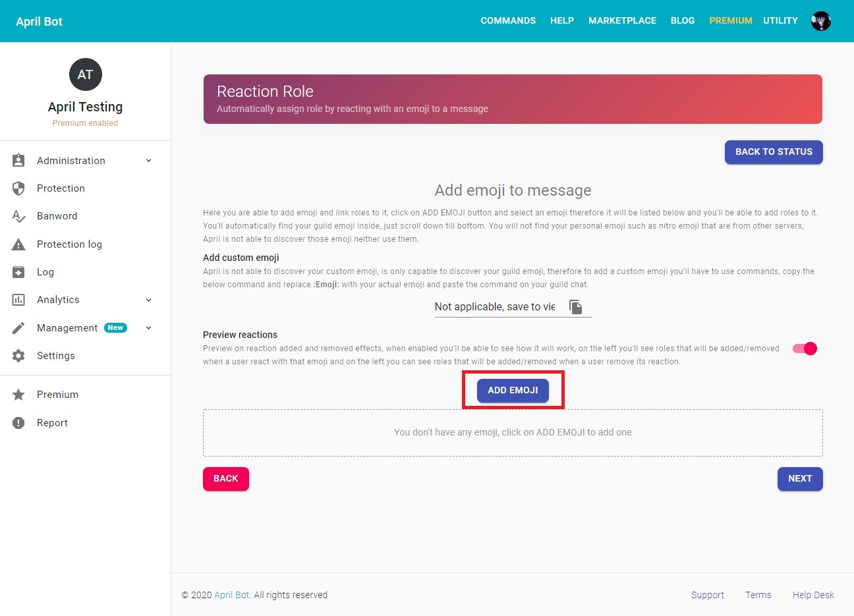Click the ADD EMOJI button

[x=513, y=390]
